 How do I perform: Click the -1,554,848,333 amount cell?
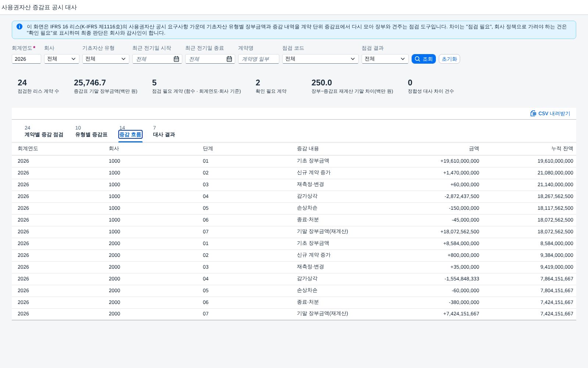pos(462,279)
